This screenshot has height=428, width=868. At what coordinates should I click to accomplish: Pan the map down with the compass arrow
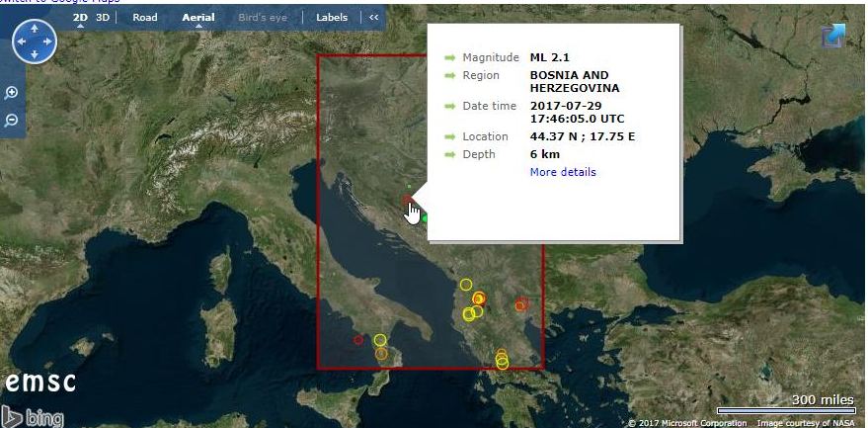coord(34,55)
